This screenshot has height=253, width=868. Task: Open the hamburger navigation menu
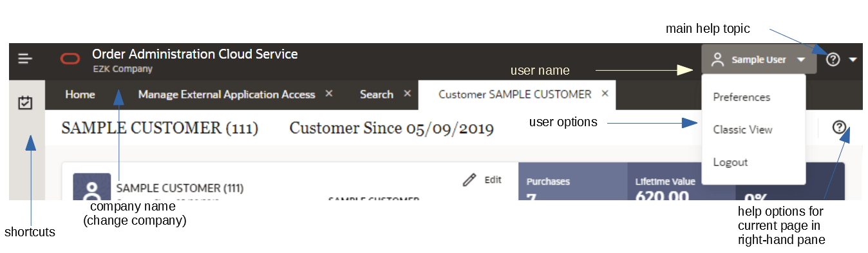(x=25, y=59)
